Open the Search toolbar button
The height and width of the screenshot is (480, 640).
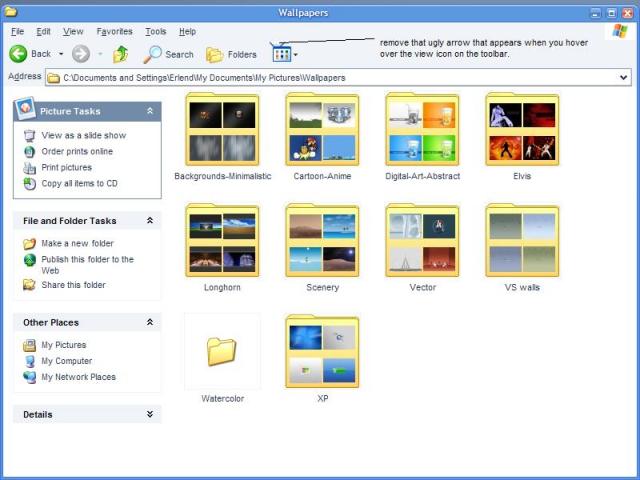click(x=168, y=54)
